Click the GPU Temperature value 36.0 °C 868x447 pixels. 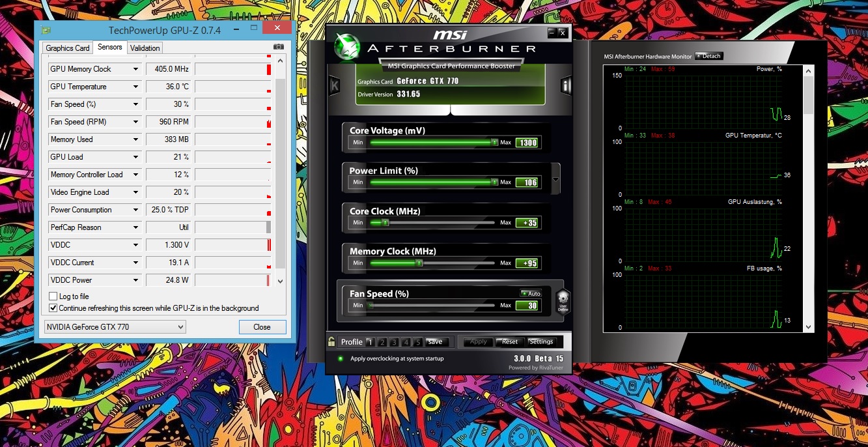pyautogui.click(x=169, y=87)
